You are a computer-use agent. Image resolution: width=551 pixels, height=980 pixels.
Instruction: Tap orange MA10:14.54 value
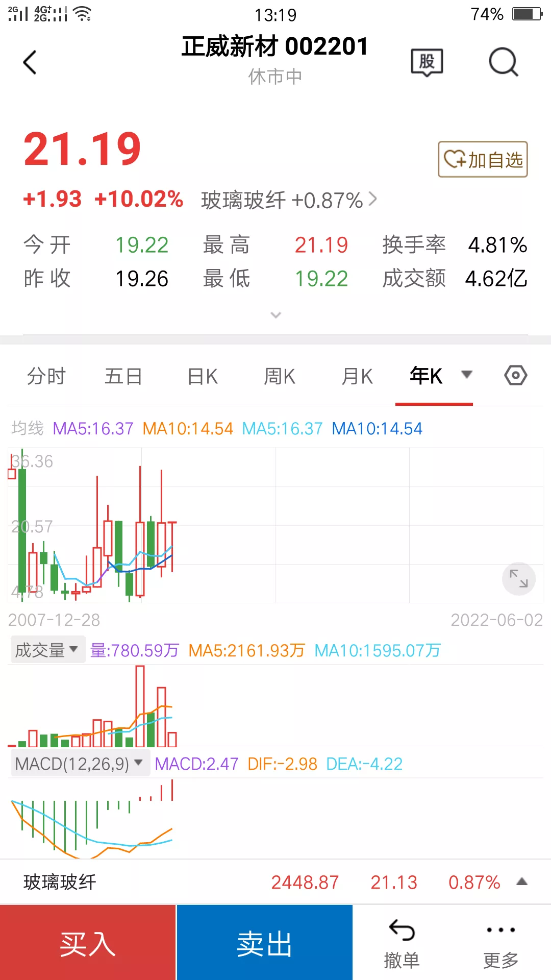[188, 428]
